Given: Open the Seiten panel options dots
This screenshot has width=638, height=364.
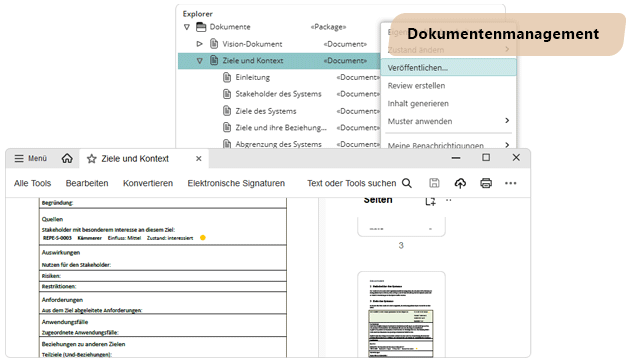Looking at the screenshot, I should coord(448,200).
